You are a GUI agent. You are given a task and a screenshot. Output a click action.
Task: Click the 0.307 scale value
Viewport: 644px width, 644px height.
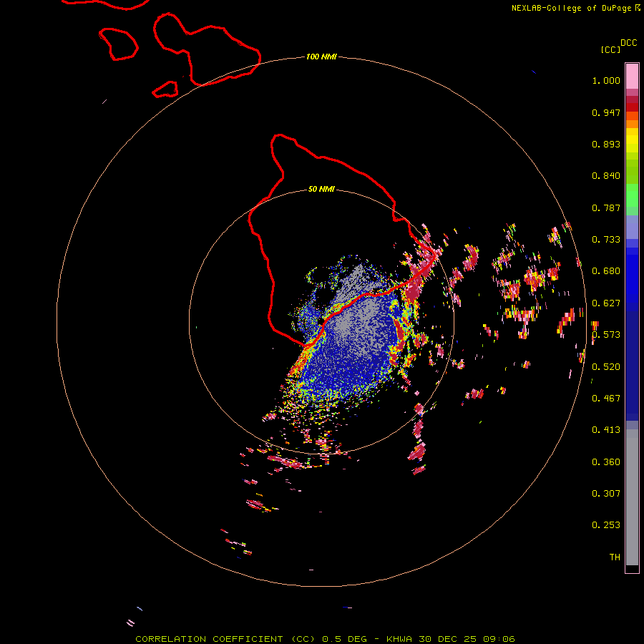click(x=606, y=494)
